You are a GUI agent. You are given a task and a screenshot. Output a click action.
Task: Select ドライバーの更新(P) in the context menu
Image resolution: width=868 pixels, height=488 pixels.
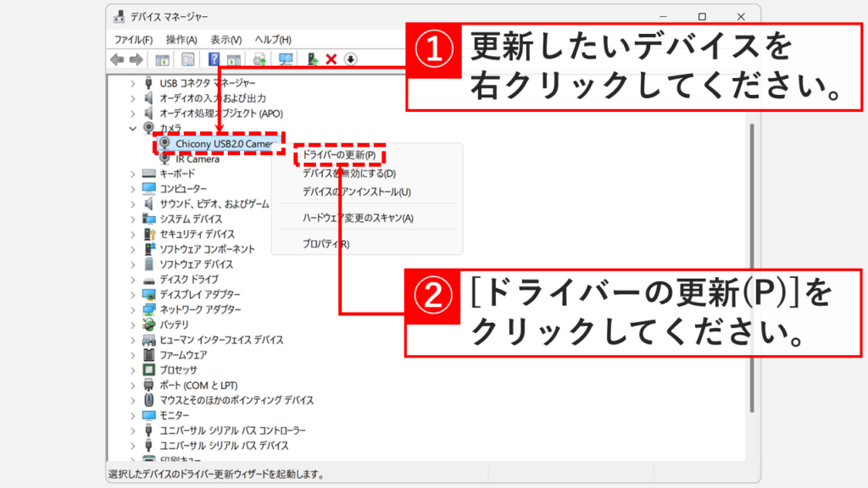337,157
